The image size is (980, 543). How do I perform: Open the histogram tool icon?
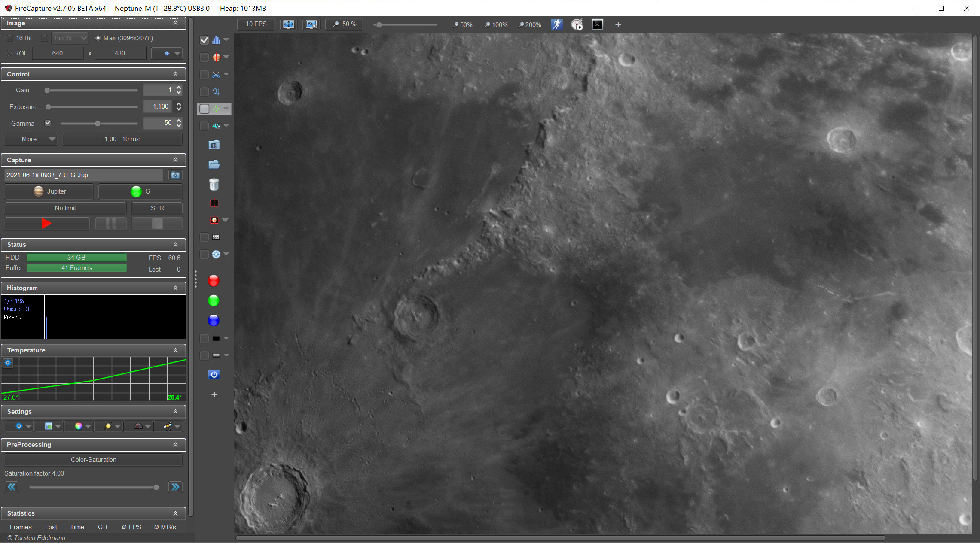216,40
